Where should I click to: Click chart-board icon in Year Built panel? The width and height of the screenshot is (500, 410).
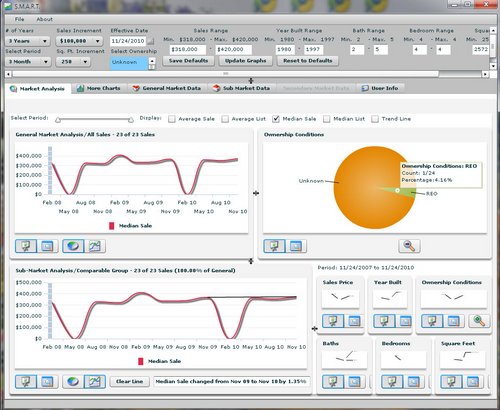coord(384,321)
